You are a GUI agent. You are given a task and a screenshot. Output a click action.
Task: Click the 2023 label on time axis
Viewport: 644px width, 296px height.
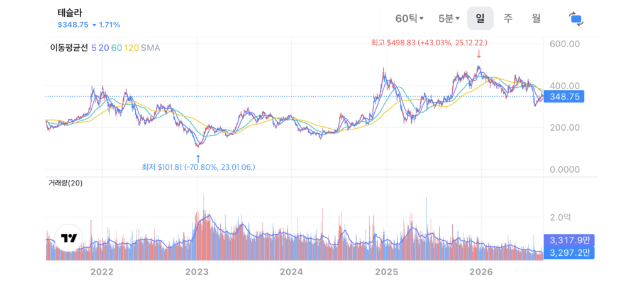pyautogui.click(x=197, y=271)
